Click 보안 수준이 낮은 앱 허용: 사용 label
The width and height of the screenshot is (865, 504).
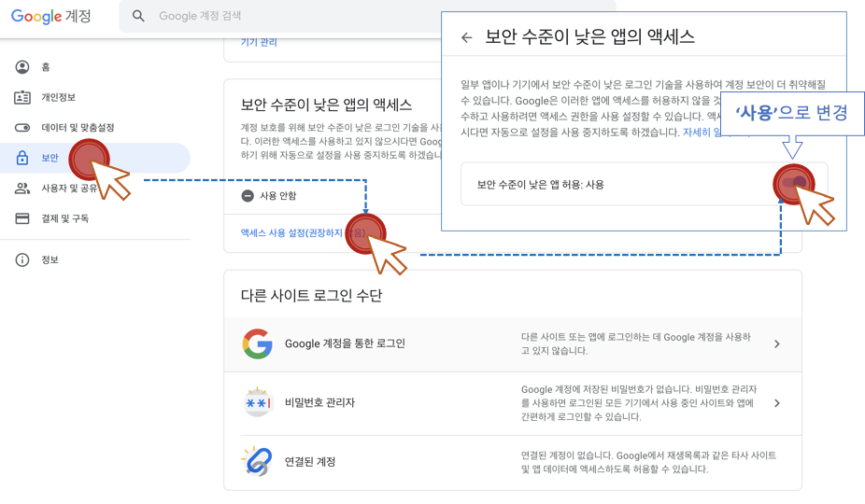[x=541, y=185]
